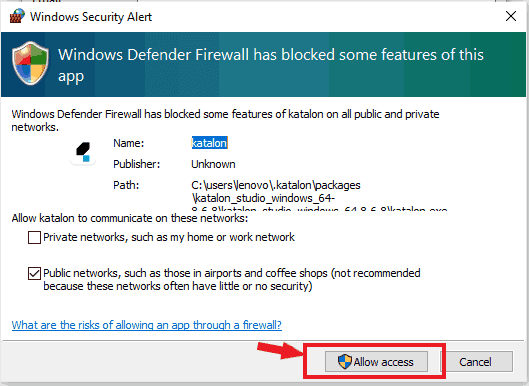529x386 pixels.
Task: Click the Name label
Action: 129,143
